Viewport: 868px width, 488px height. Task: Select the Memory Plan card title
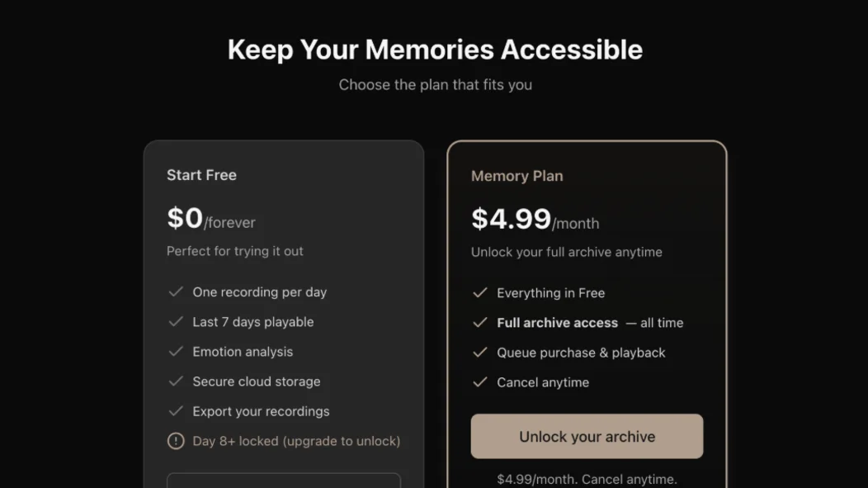(x=517, y=176)
